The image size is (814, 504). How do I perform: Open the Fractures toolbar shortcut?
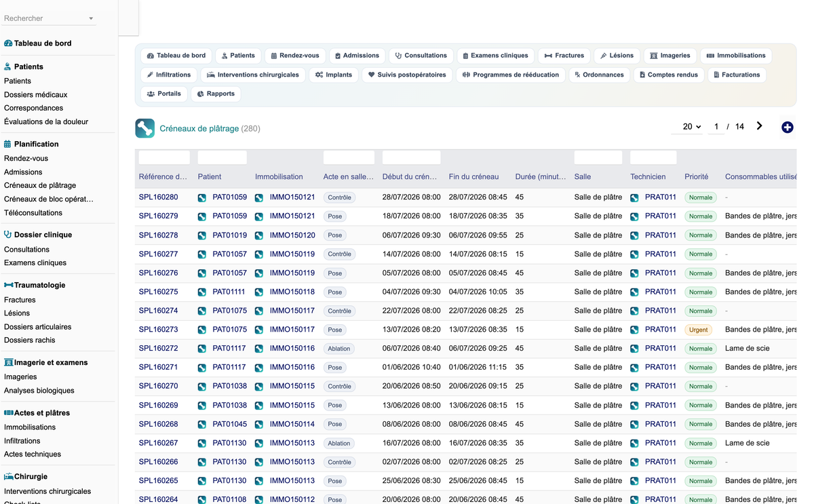564,56
